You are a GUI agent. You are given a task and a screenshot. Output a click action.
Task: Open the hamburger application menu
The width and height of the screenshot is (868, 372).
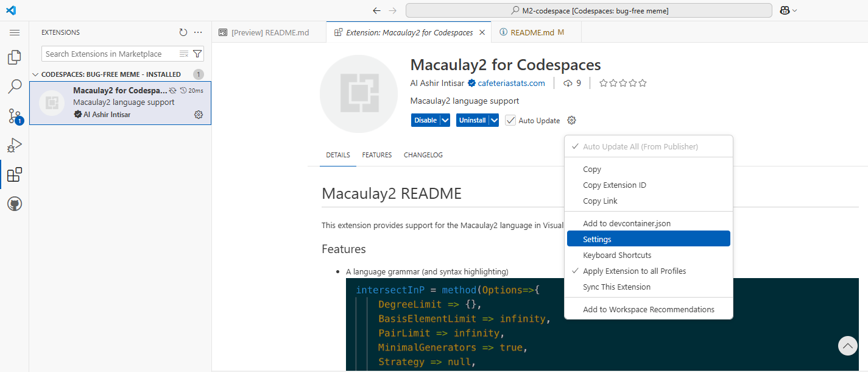point(15,32)
